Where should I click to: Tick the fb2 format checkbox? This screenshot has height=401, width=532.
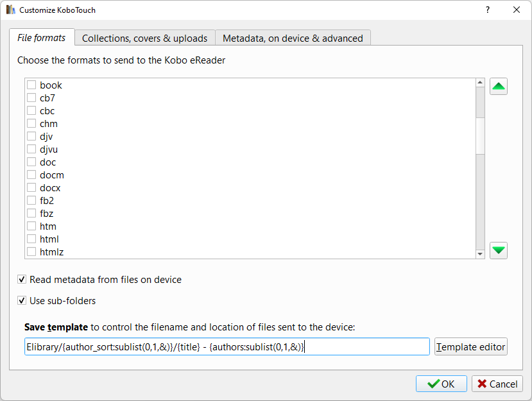tap(31, 200)
